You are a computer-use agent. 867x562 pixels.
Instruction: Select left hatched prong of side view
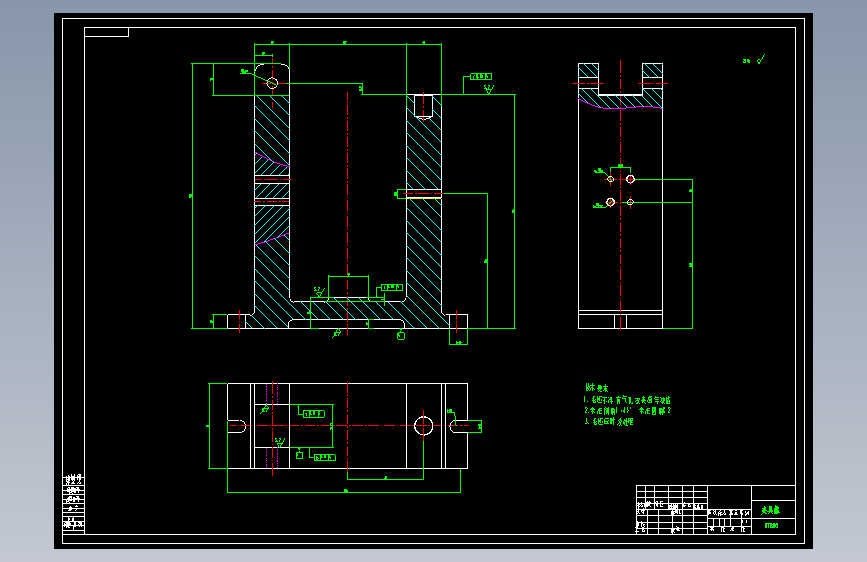coord(588,79)
